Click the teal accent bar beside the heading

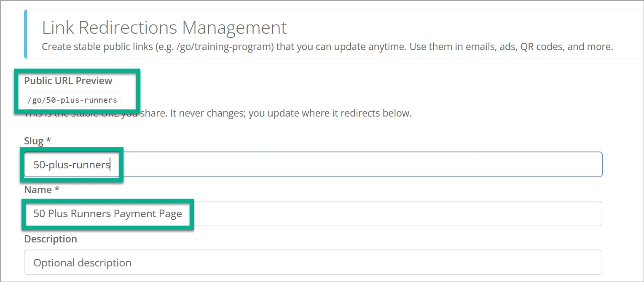tap(26, 34)
